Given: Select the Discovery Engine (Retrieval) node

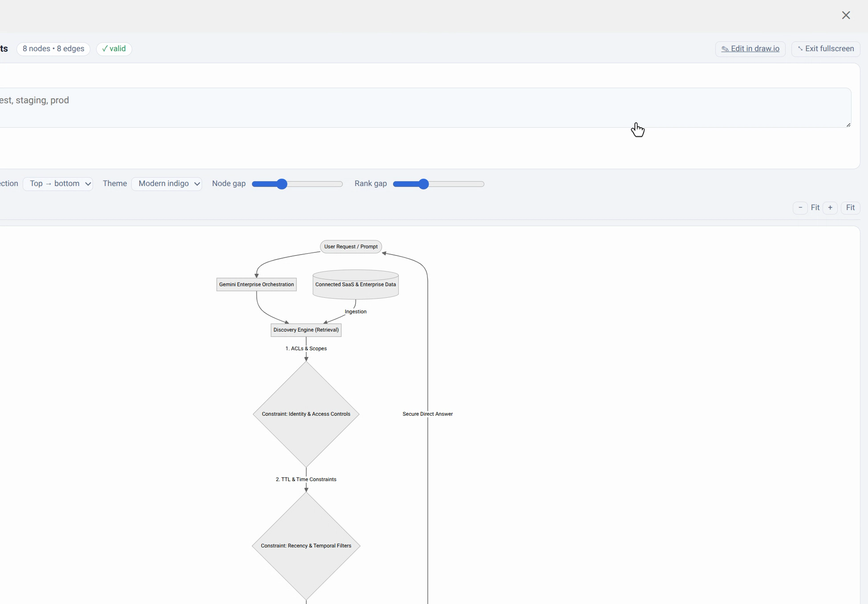Looking at the screenshot, I should 306,330.
